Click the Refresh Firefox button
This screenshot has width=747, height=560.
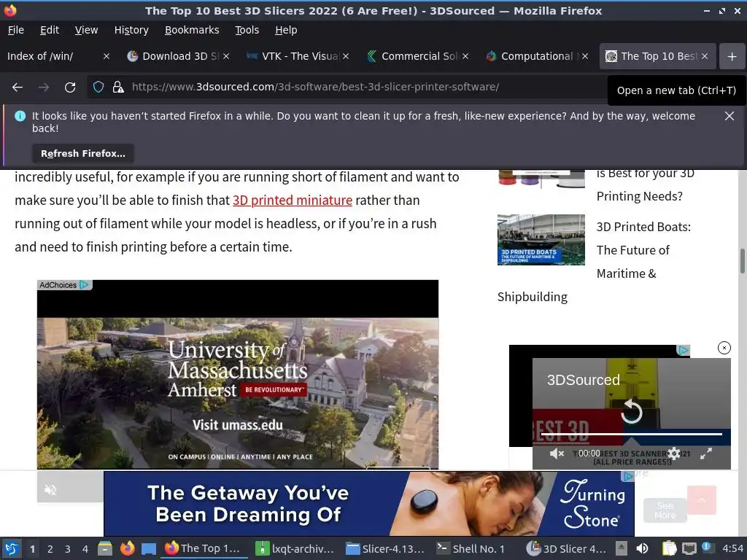83,153
